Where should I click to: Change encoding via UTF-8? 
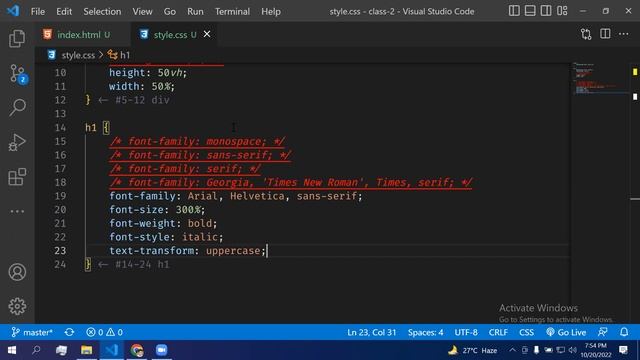tap(466, 332)
